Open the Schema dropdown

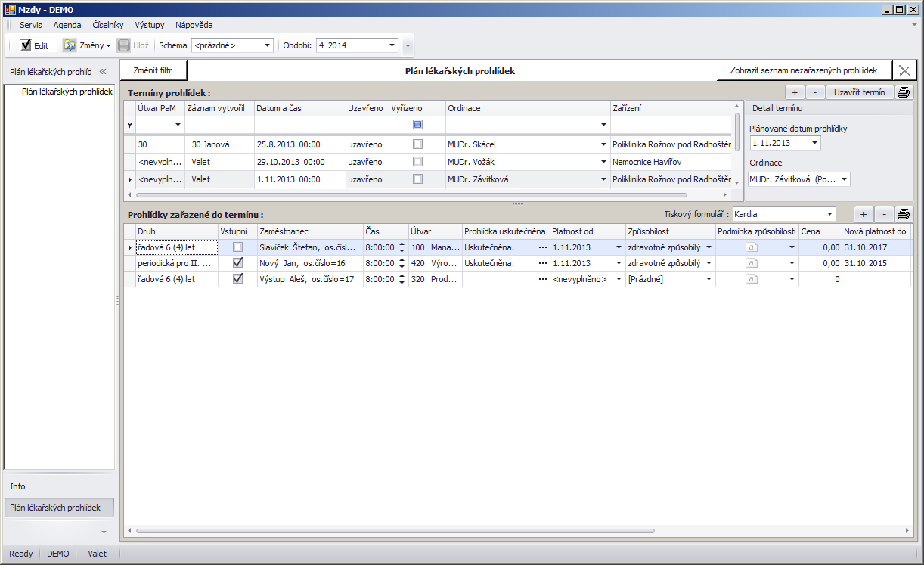[x=267, y=45]
